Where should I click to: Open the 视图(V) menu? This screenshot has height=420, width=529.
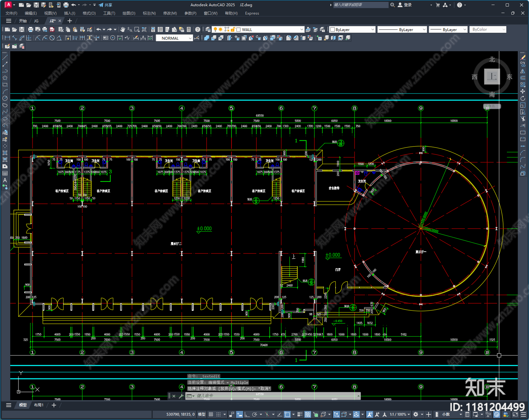pos(50,13)
